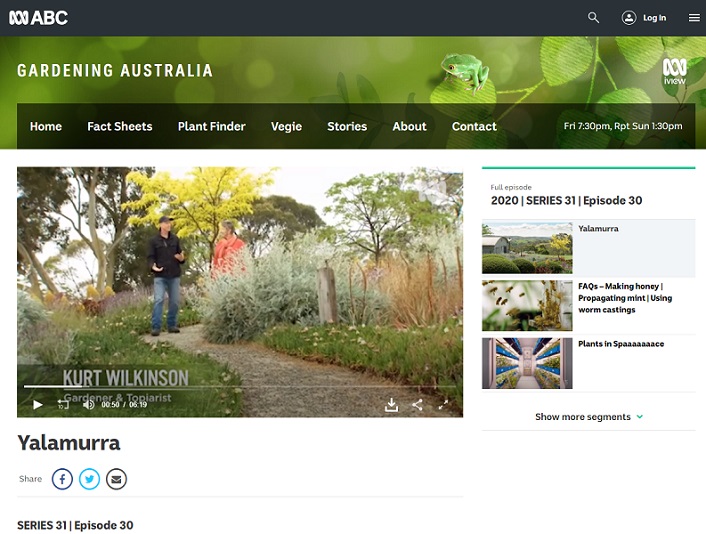Click the video timestamp '00:50 / 06:19'
The image size is (706, 534).
tap(124, 405)
